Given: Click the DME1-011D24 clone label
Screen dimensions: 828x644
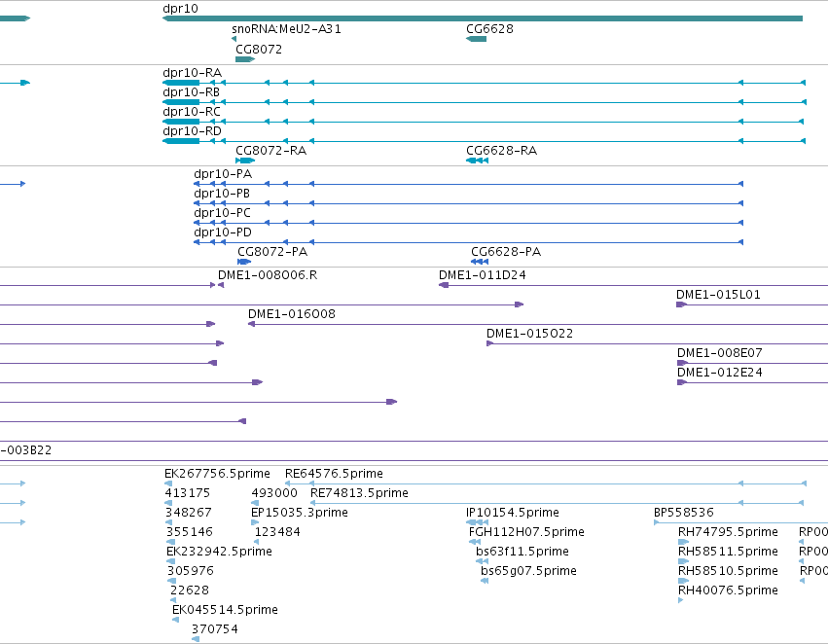Looking at the screenshot, I should [x=483, y=275].
